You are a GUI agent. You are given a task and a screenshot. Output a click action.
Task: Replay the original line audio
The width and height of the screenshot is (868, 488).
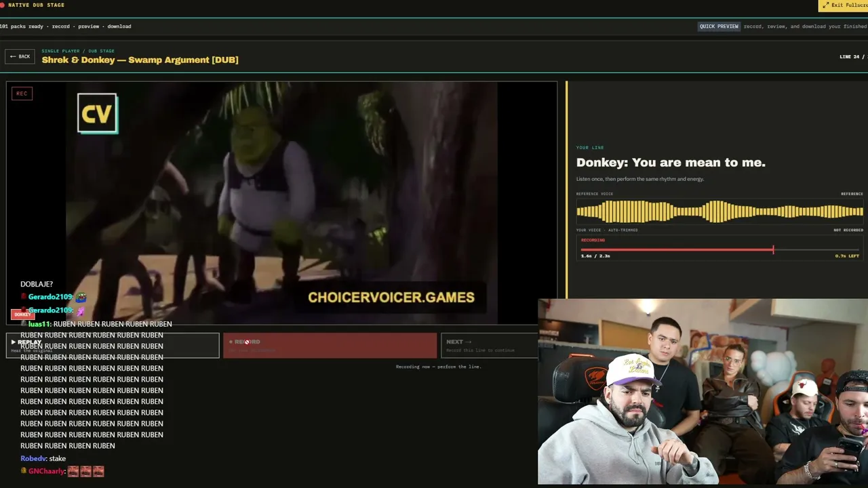pyautogui.click(x=113, y=345)
